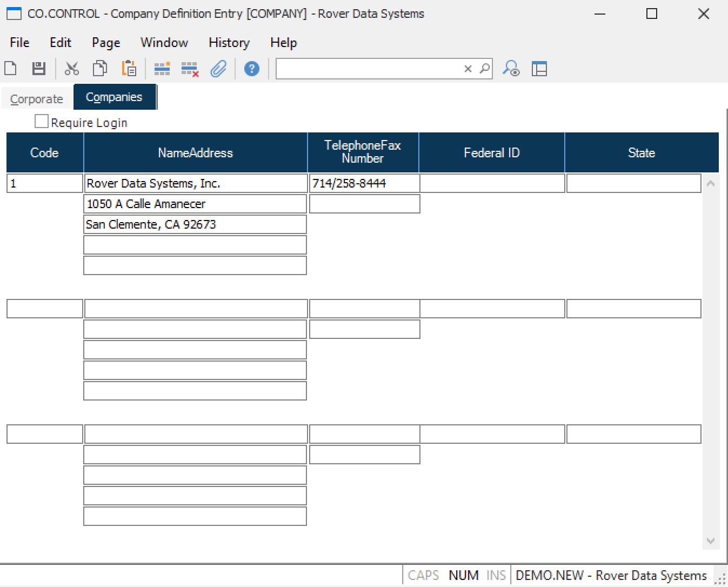Open the History menu

coord(229,43)
